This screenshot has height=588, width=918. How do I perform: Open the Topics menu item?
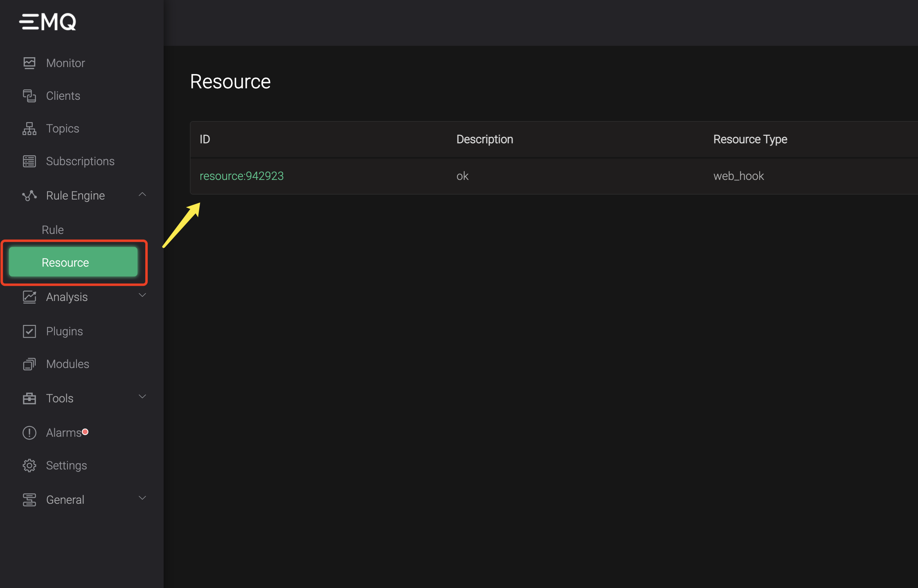pos(63,128)
